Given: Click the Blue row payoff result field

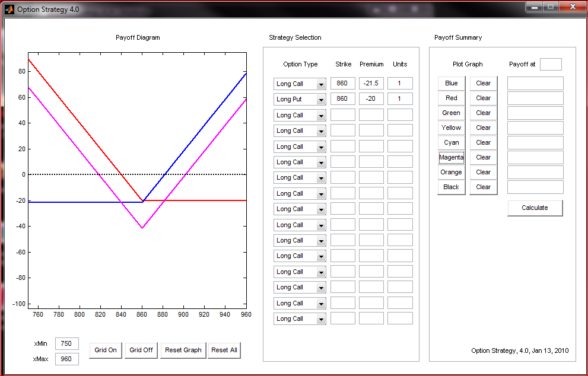Looking at the screenshot, I should [x=535, y=83].
